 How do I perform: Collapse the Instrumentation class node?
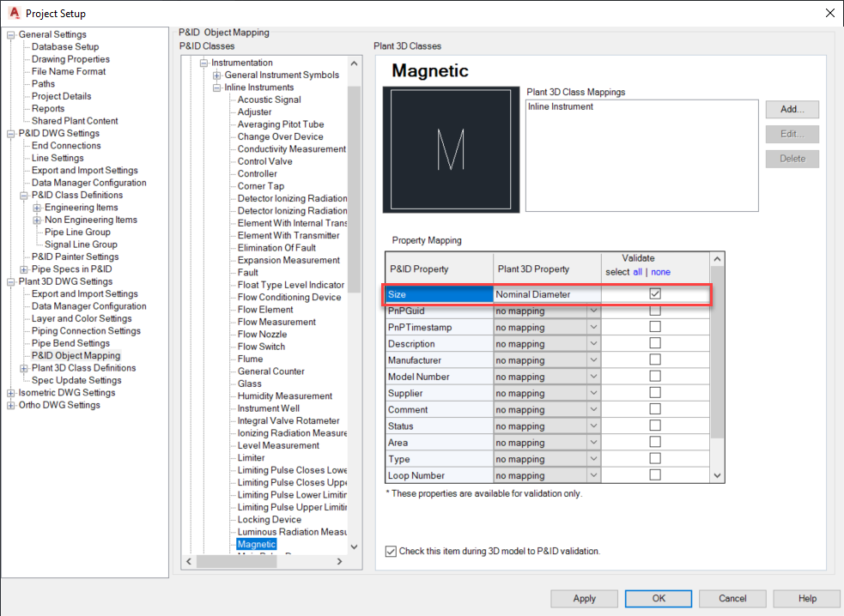click(204, 63)
